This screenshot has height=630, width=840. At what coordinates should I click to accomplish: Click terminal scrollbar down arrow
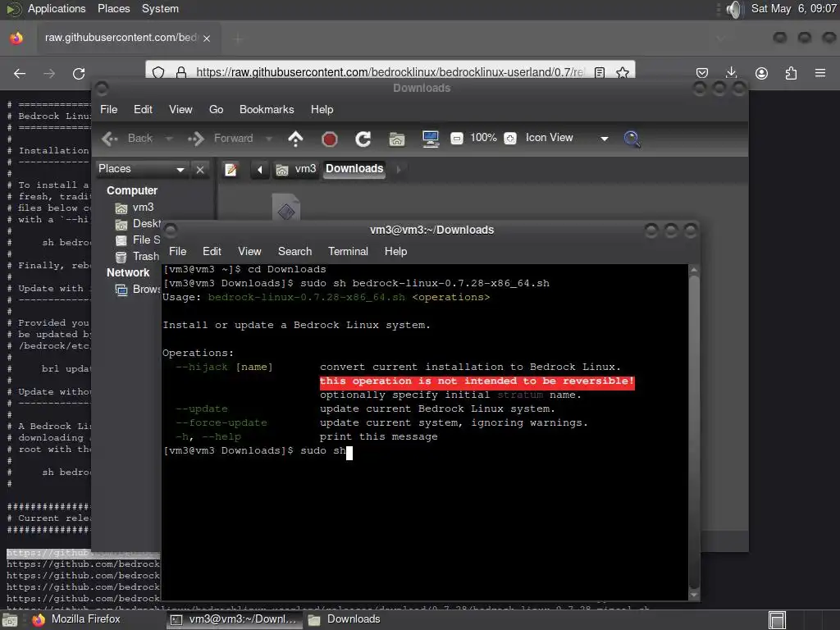click(x=694, y=594)
